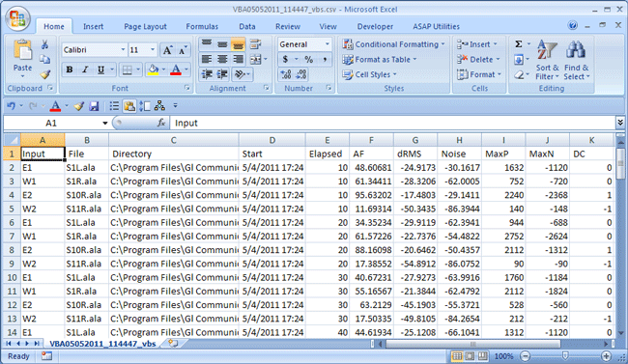Expand the formula bar
Viewport: 628px width, 364px height.
[620, 122]
